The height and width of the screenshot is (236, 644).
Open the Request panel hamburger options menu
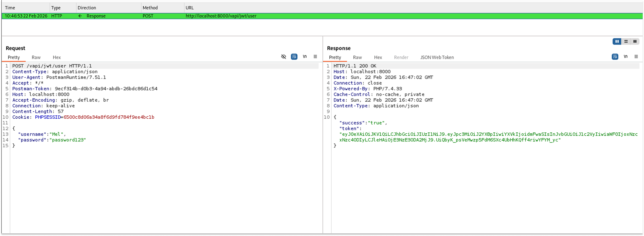pyautogui.click(x=315, y=57)
